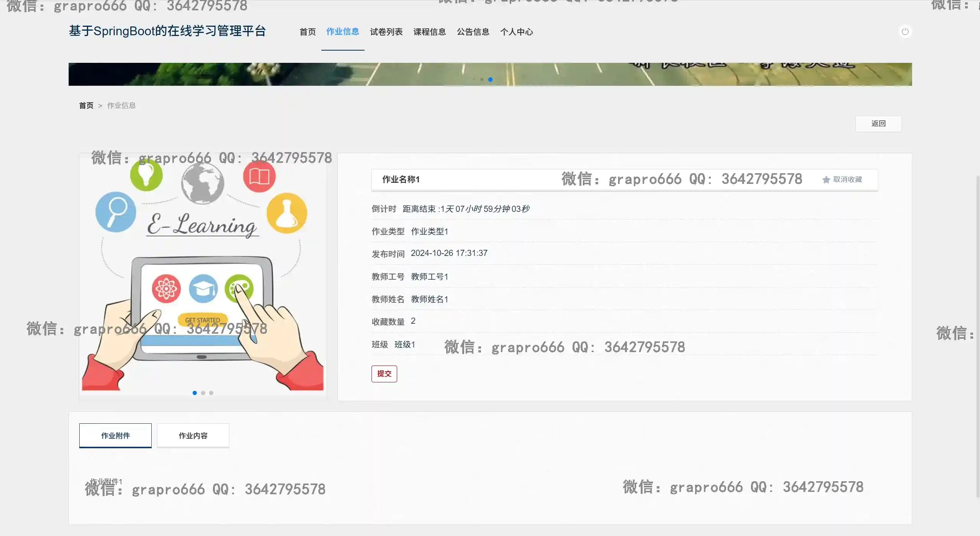980x536 pixels.
Task: Switch to 作业附件 tab
Action: [x=115, y=436]
